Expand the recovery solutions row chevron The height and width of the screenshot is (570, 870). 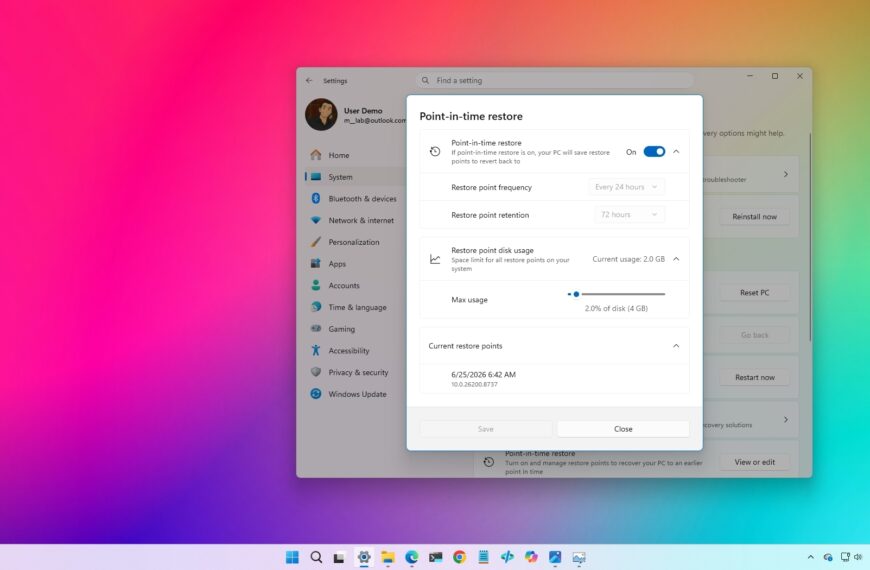click(786, 420)
